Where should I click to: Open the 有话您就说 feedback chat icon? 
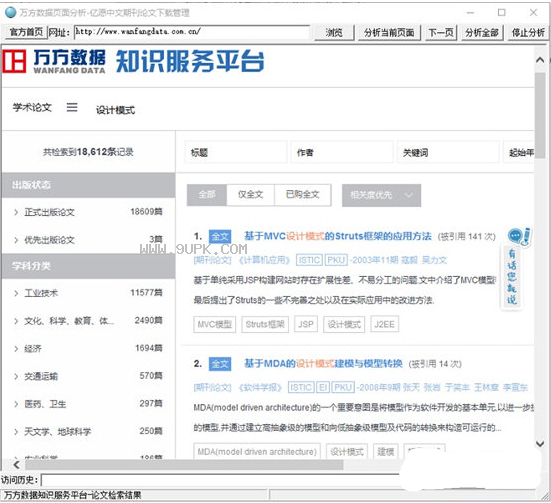pyautogui.click(x=519, y=236)
